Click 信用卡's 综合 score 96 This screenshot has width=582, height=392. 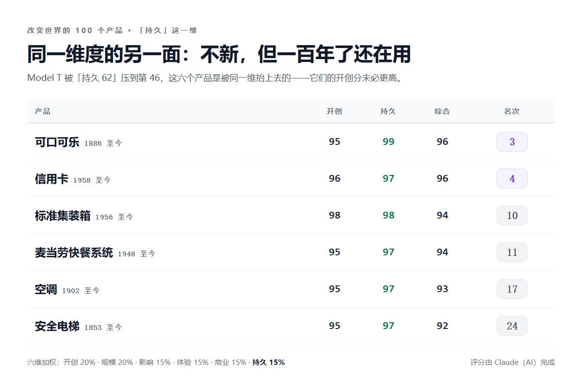pyautogui.click(x=442, y=179)
